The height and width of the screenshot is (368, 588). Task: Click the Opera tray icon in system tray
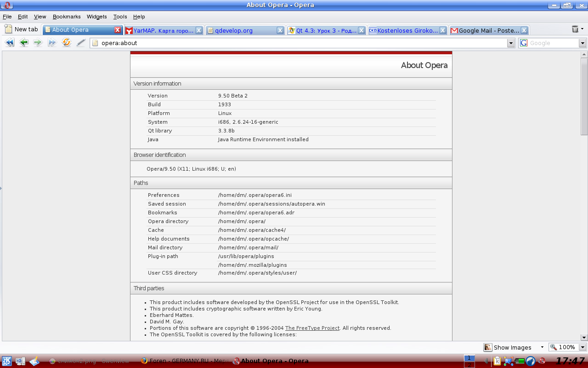pos(543,361)
